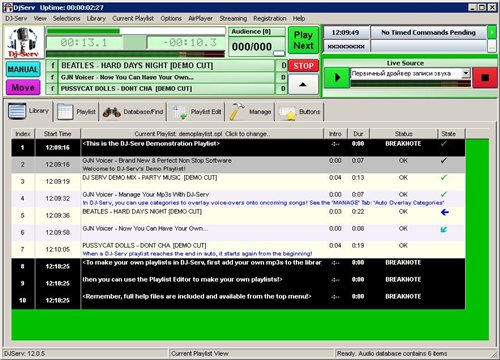Click the magenta Move button
Screen dimensions: 500x360
click(x=23, y=87)
